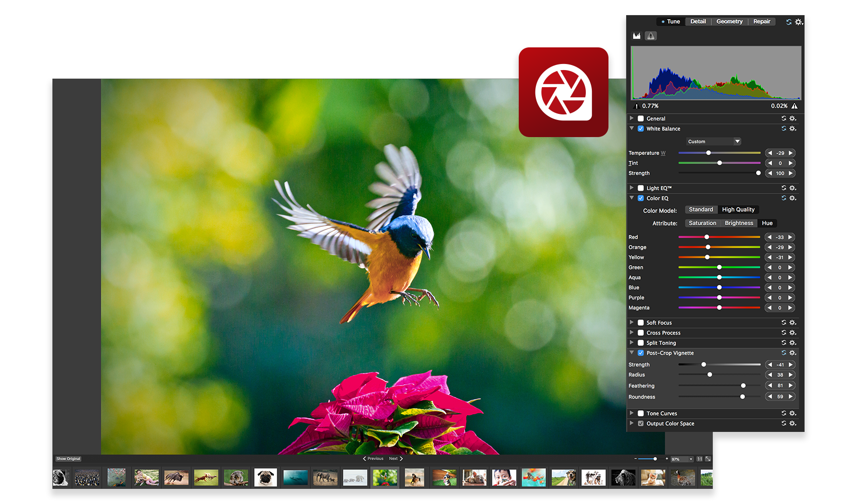857x504 pixels.
Task: Enable the Light EQ checkbox
Action: pyautogui.click(x=641, y=188)
